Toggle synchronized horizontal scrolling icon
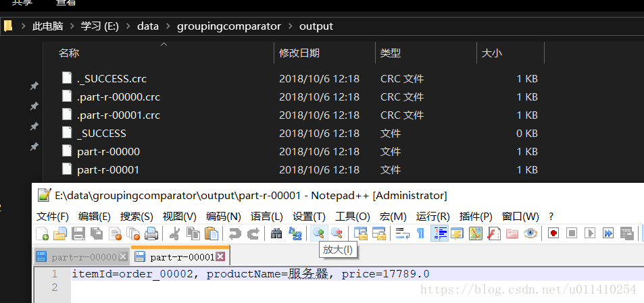 point(378,233)
